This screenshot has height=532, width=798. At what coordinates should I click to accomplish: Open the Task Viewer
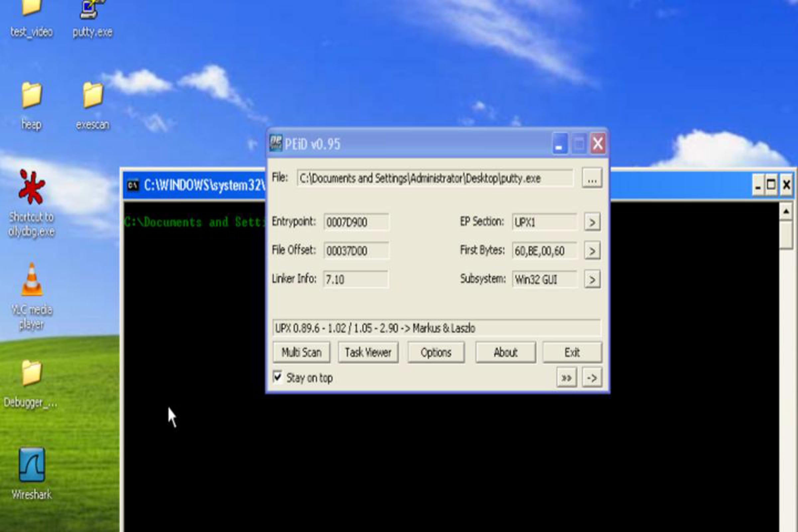click(x=368, y=352)
